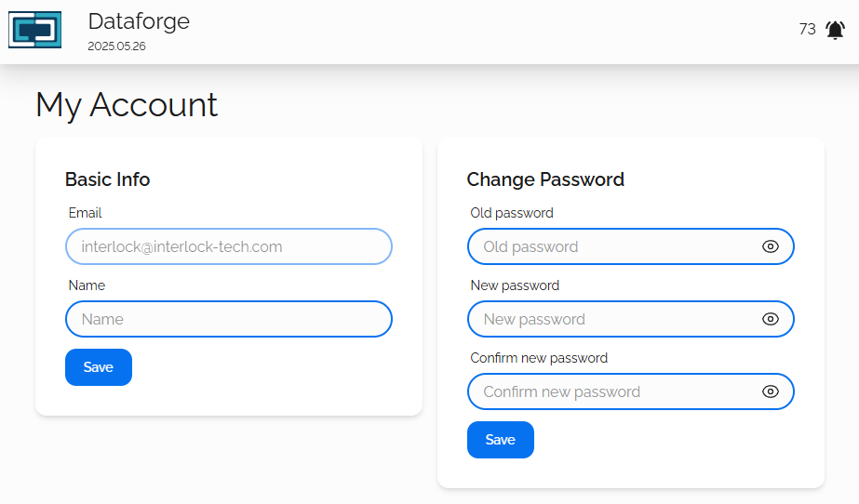Toggle visibility of Confirm new password

pyautogui.click(x=770, y=391)
